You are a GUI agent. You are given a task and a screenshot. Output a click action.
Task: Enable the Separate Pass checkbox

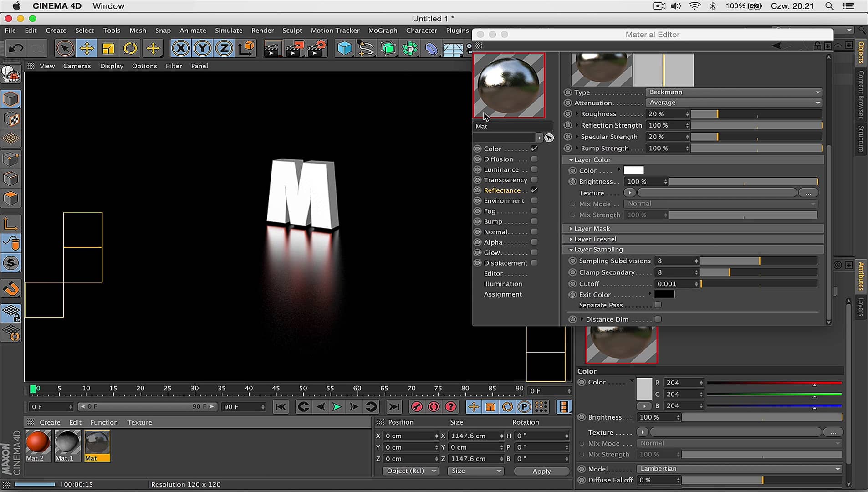(x=659, y=305)
